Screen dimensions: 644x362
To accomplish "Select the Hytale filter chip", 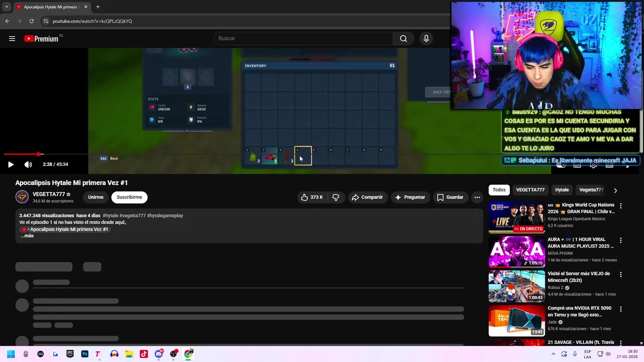I will tap(562, 190).
